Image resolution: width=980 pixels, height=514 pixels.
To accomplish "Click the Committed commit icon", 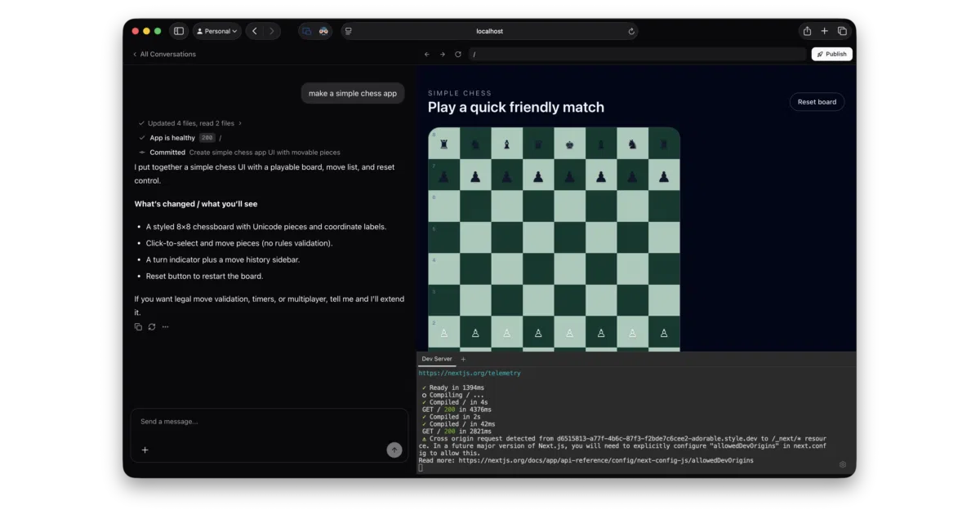I will point(142,153).
